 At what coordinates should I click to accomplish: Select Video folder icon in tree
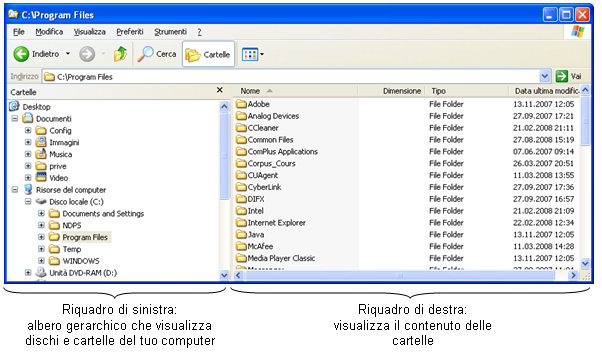[41, 177]
